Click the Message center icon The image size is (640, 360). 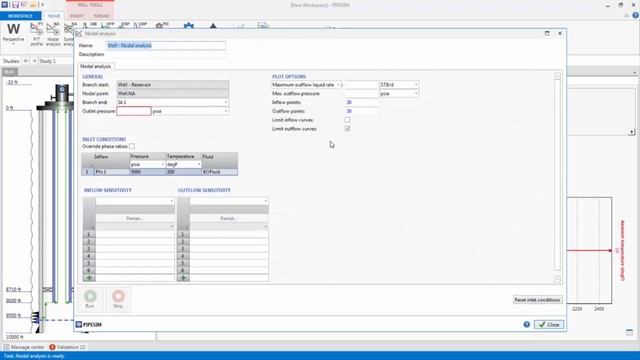6,347
